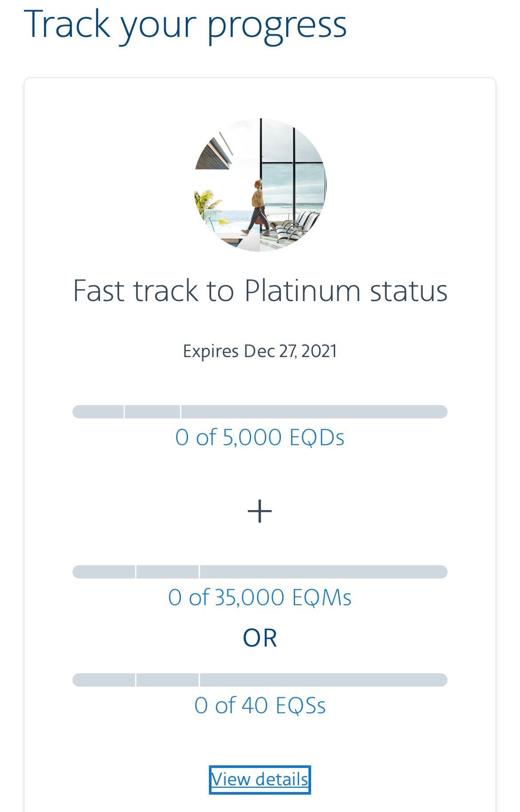Click first segment of the EQSs bar
This screenshot has height=812, width=520.
[x=104, y=680]
